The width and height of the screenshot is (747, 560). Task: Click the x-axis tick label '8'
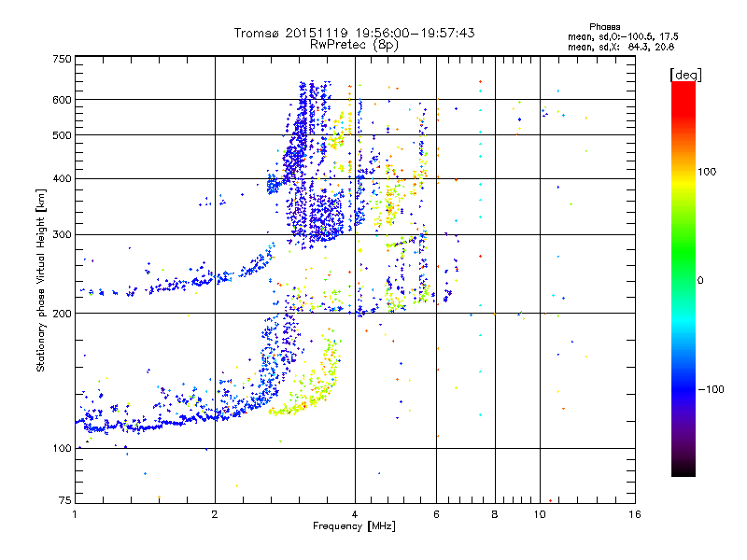tap(495, 514)
